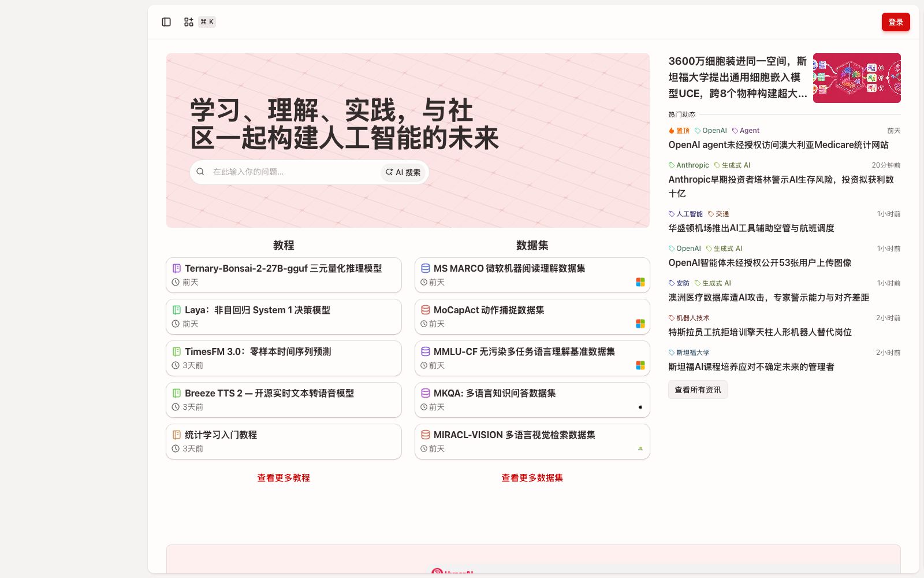The height and width of the screenshot is (578, 924).
Task: Open Breeze TTS 2 tutorial title
Action: (x=269, y=393)
